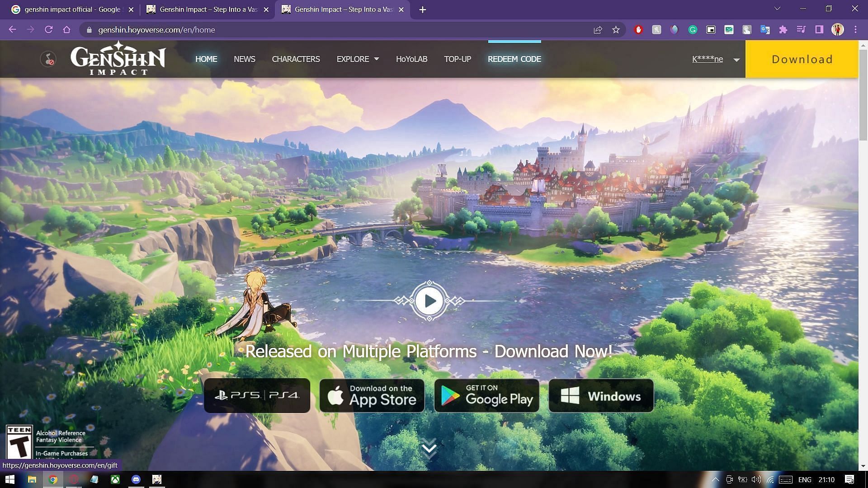868x488 pixels.
Task: Click the bookmark/favorites star icon
Action: [x=617, y=29]
